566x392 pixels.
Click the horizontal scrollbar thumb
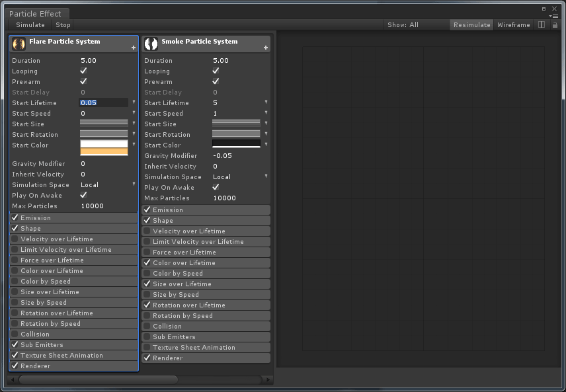coord(98,379)
